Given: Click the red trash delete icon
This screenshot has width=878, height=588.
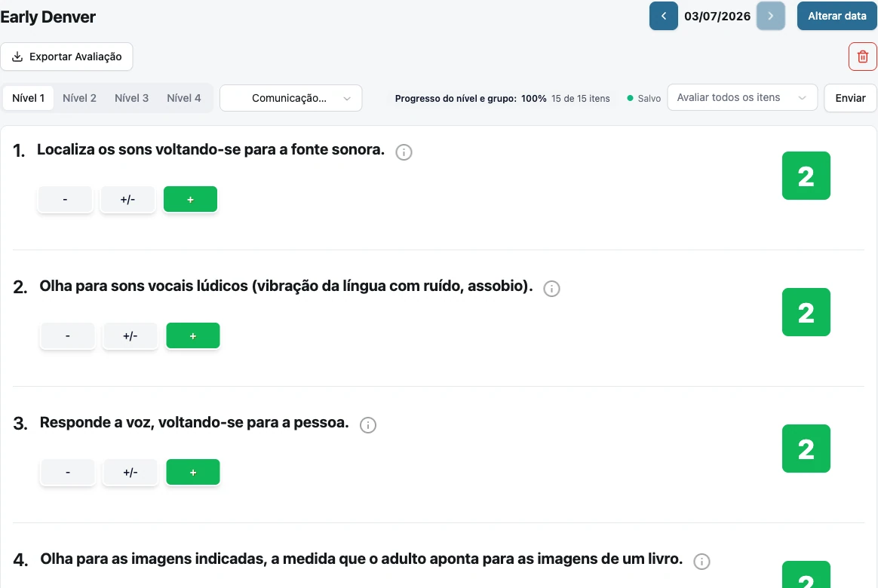Looking at the screenshot, I should click(x=862, y=57).
